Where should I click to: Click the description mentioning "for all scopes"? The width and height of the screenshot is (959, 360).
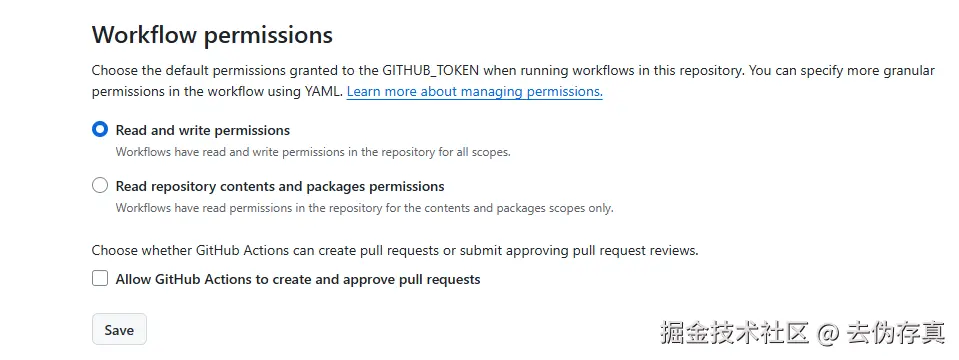click(313, 152)
